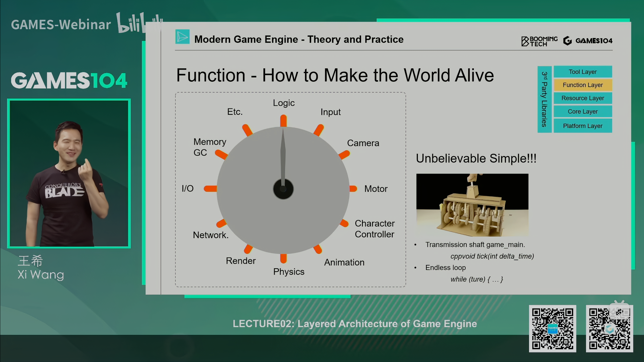Click the right QR code near the corner

click(x=609, y=329)
